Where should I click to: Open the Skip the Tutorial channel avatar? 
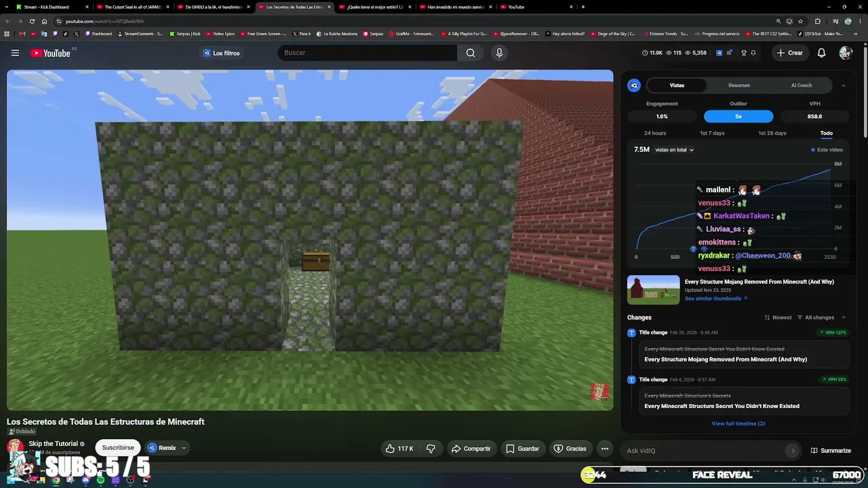point(15,447)
